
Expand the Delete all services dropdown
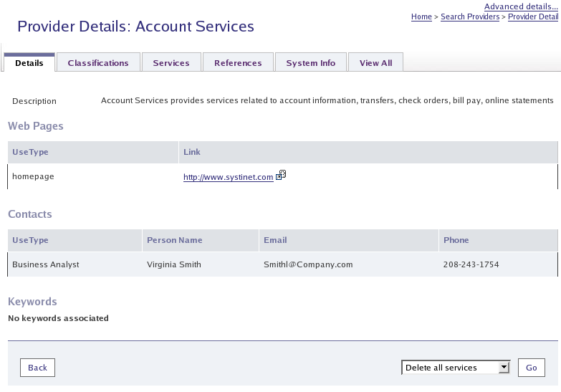pos(456,368)
